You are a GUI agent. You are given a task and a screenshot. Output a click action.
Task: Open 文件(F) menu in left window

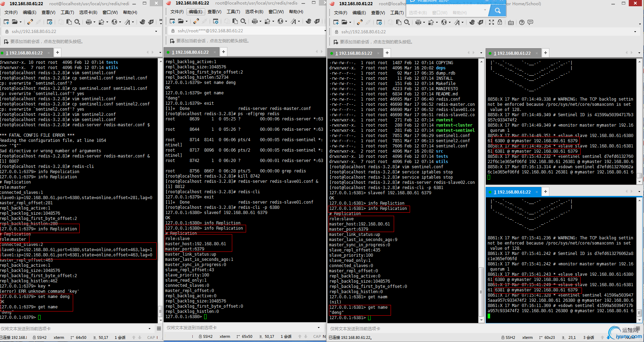[11, 12]
